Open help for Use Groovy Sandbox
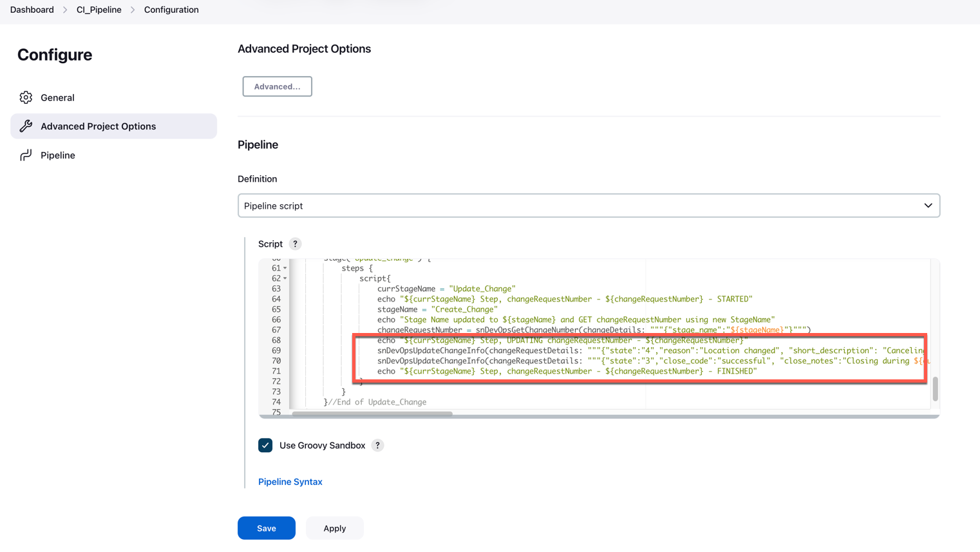The image size is (980, 552). [x=377, y=446]
